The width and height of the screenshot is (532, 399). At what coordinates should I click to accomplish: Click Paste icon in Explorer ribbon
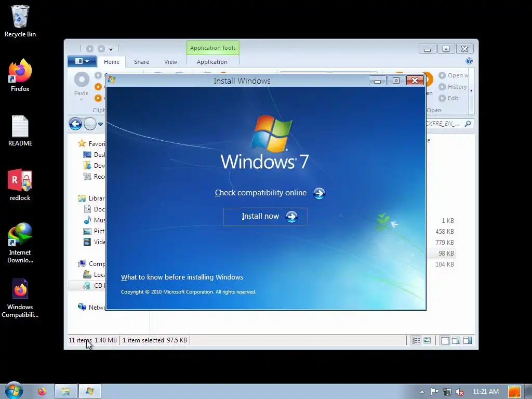[x=82, y=79]
